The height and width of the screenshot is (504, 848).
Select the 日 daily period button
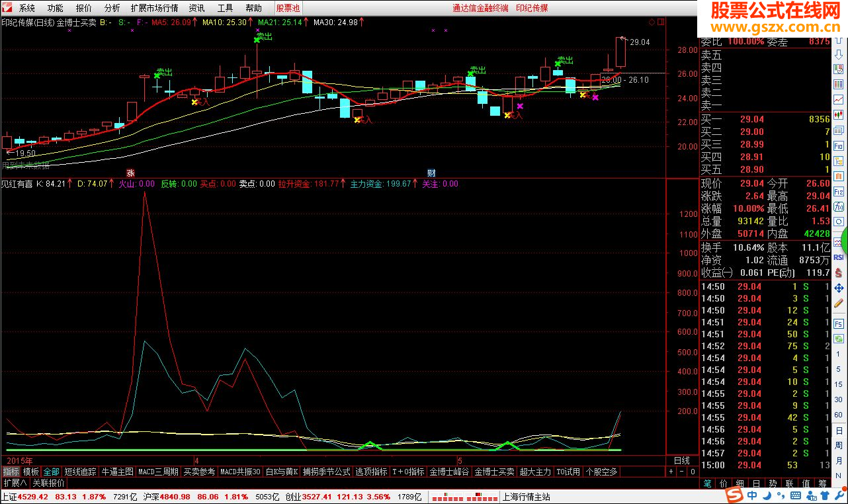coord(839,431)
